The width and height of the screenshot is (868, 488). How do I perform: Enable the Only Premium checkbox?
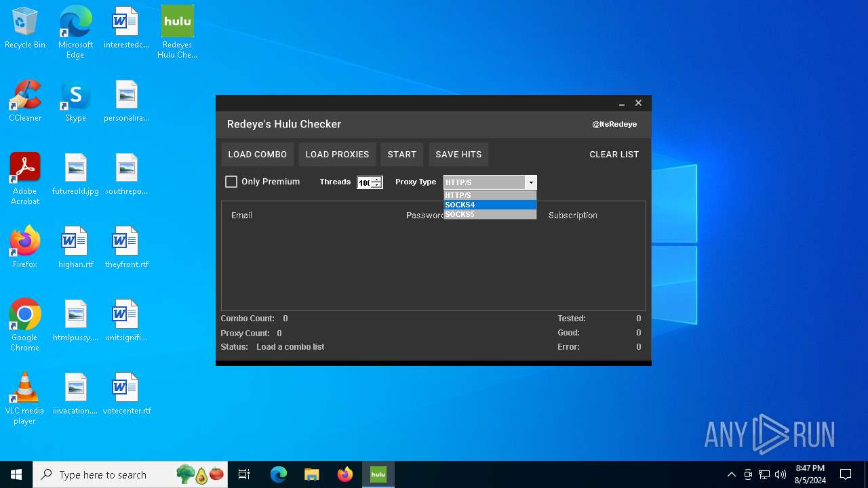[x=231, y=182]
